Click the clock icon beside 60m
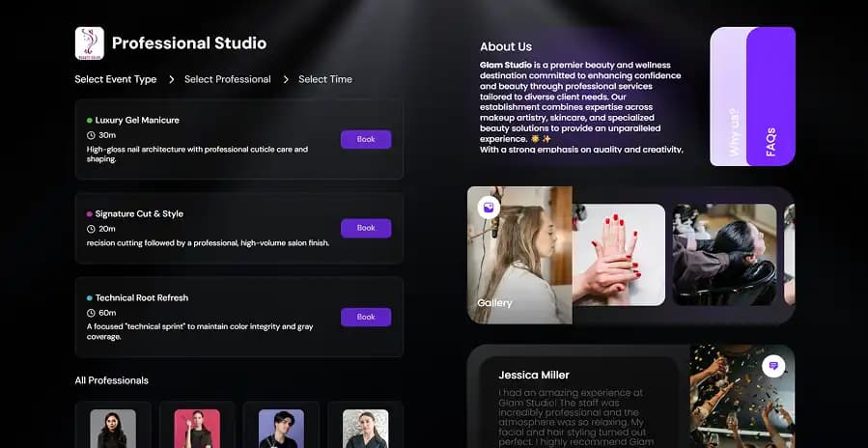Viewport: 868px width, 448px height. point(91,313)
